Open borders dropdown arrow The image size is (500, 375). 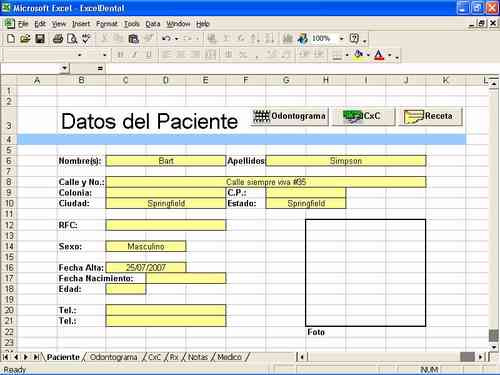pos(347,55)
